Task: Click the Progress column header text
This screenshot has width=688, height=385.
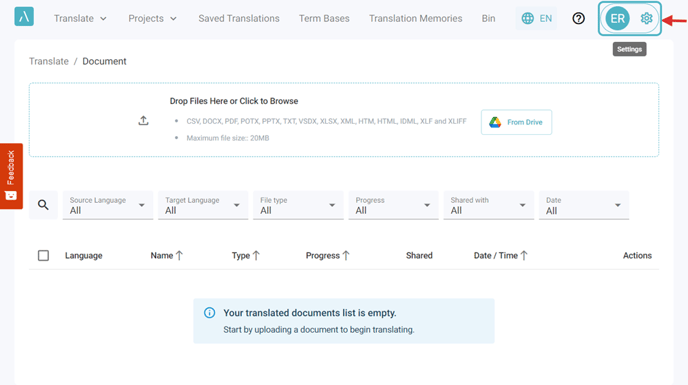Action: click(322, 255)
